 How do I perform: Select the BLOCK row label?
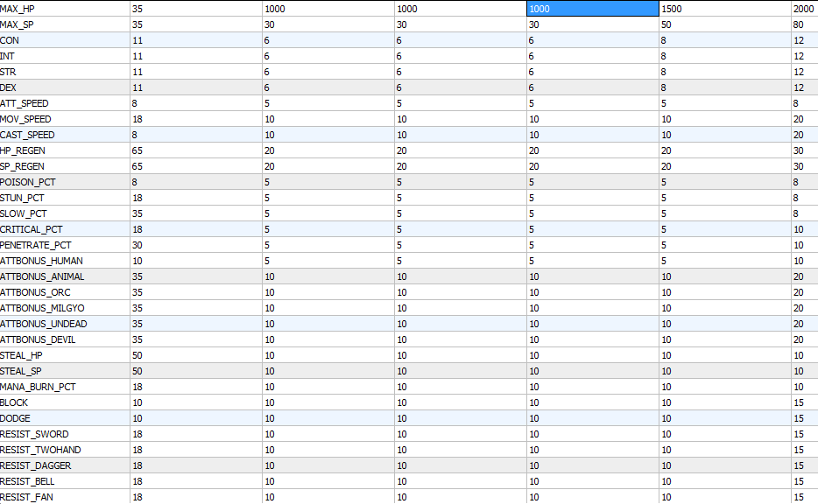coord(14,402)
